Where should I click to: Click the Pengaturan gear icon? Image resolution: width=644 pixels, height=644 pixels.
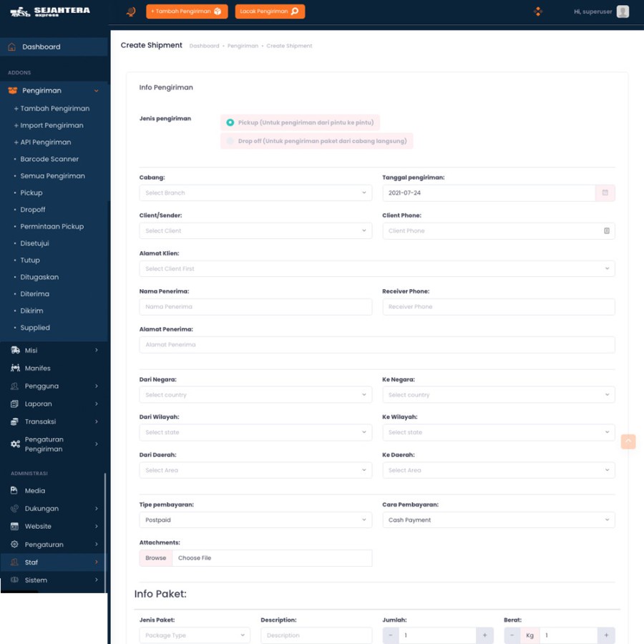tap(14, 545)
